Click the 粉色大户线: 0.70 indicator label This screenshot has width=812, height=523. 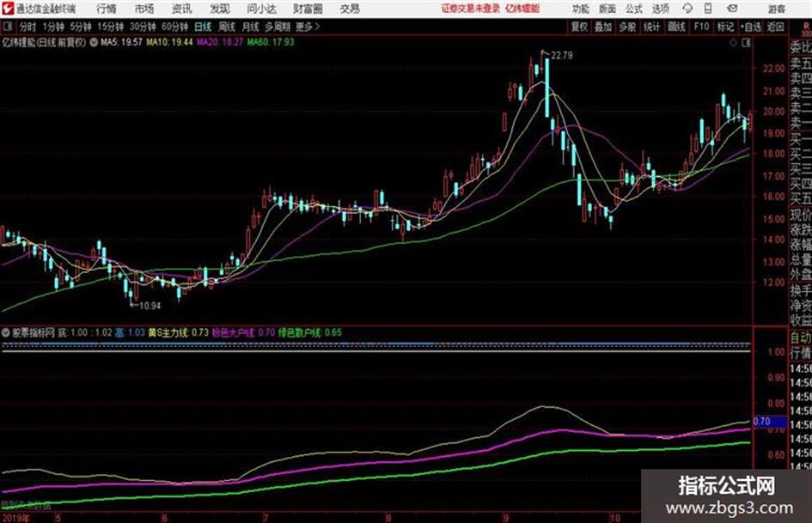(243, 332)
